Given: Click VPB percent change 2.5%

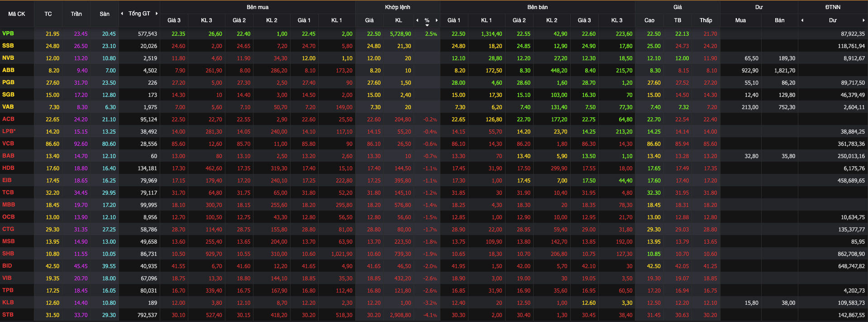Looking at the screenshot, I should coord(431,34).
